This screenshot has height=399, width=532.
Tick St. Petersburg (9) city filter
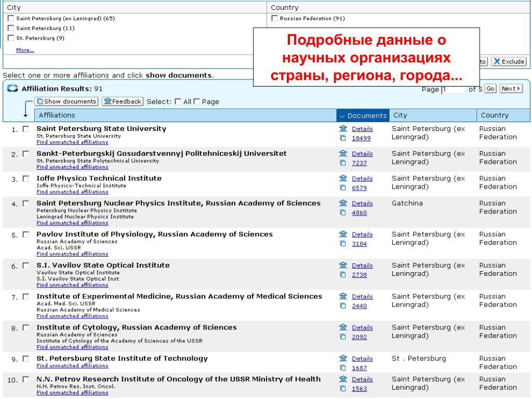(x=11, y=38)
